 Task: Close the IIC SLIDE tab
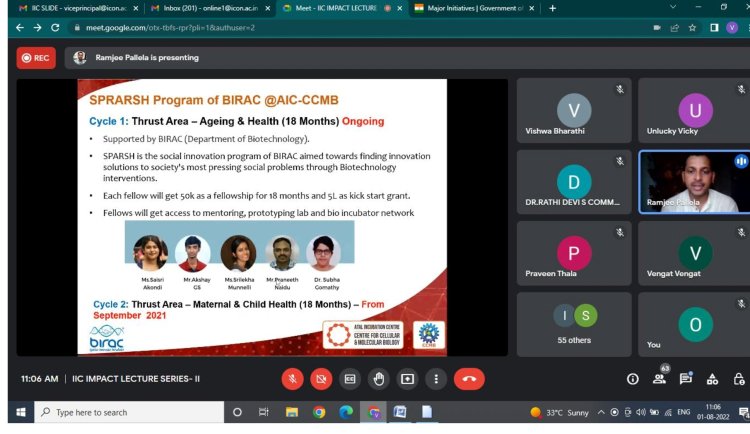tap(136, 8)
